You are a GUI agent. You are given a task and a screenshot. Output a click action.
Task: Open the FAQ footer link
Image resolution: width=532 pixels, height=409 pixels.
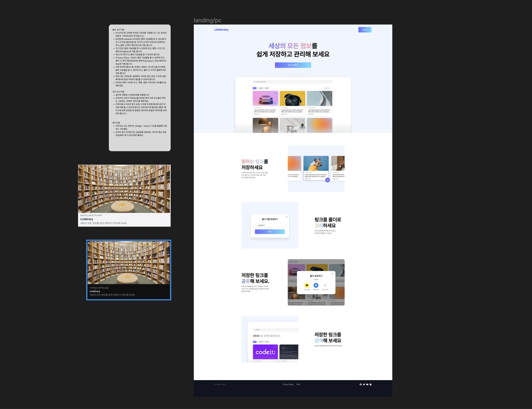click(x=298, y=384)
